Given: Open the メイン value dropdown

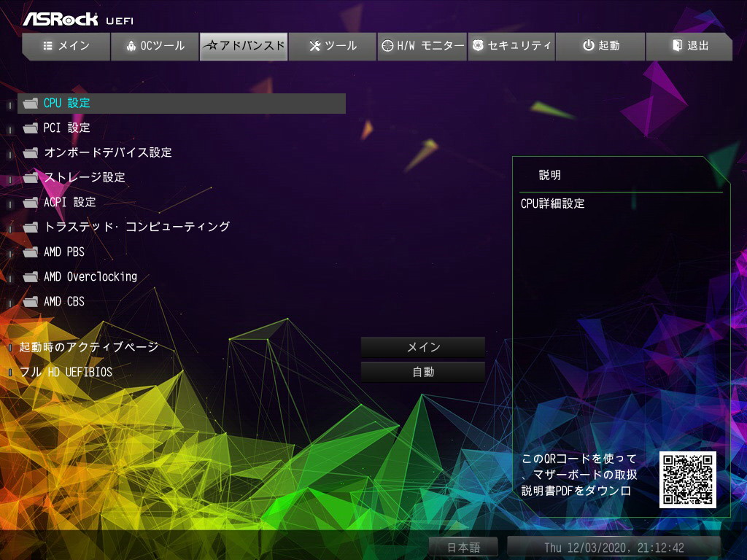Looking at the screenshot, I should 423,347.
